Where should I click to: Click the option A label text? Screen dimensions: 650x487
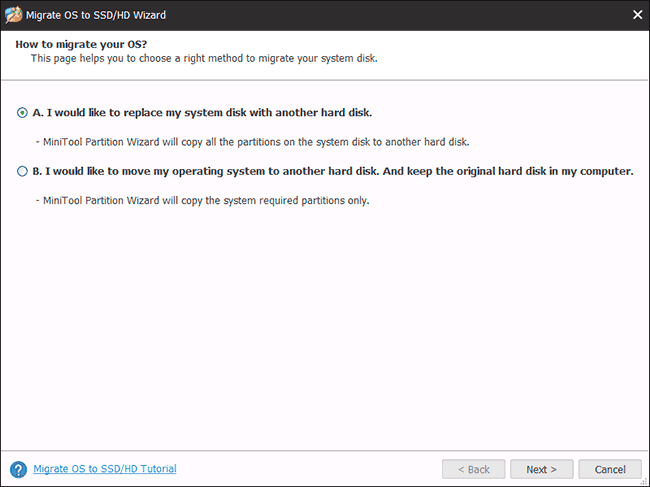click(x=201, y=113)
